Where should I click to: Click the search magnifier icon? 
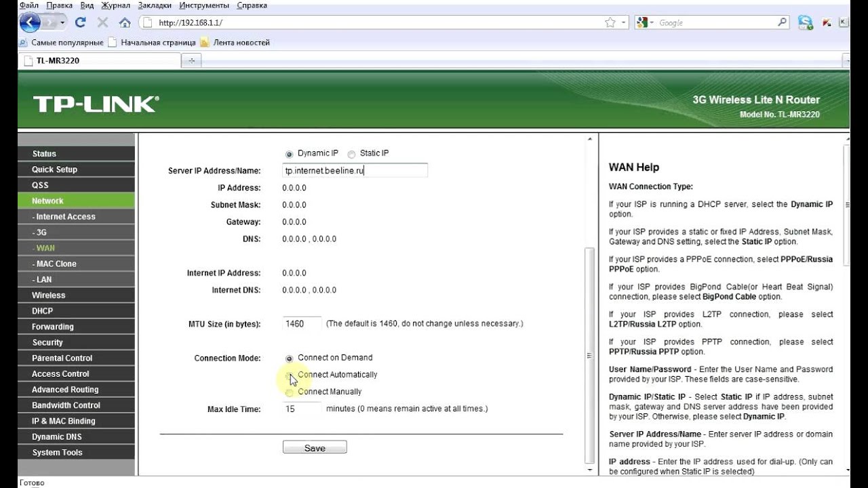coord(783,22)
